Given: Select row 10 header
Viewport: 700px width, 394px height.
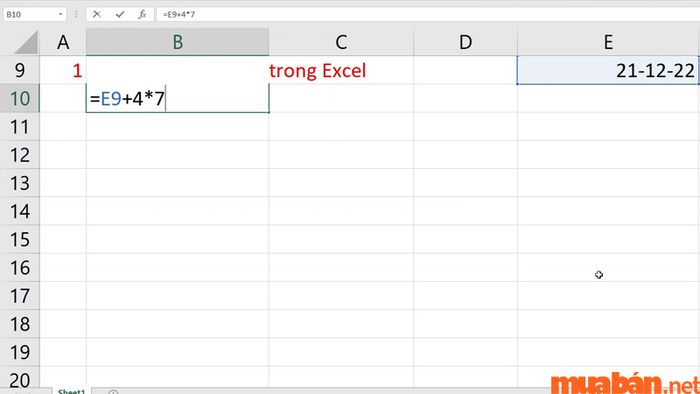Looking at the screenshot, I should pos(20,98).
